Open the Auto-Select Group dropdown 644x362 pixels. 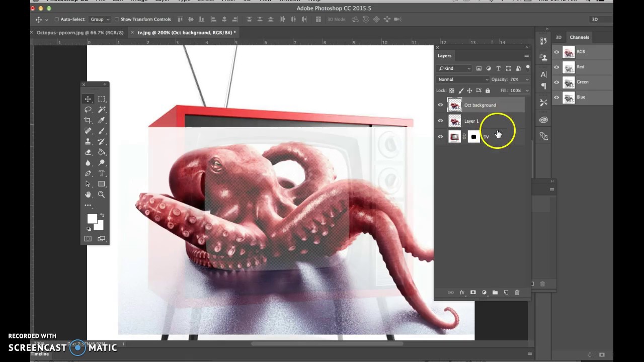pyautogui.click(x=100, y=20)
